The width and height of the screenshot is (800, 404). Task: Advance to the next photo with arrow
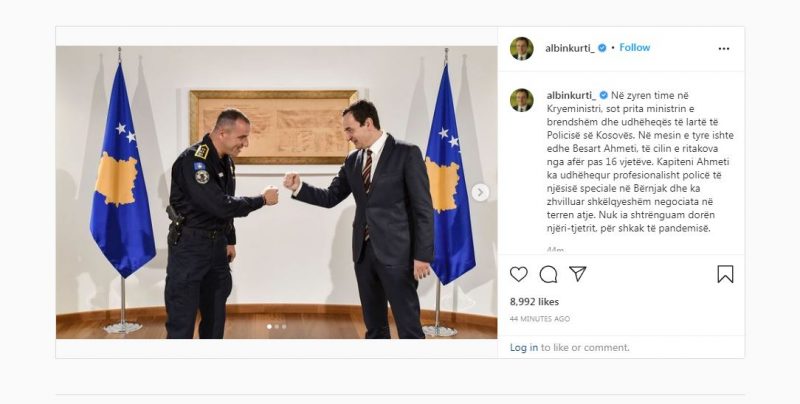(480, 192)
